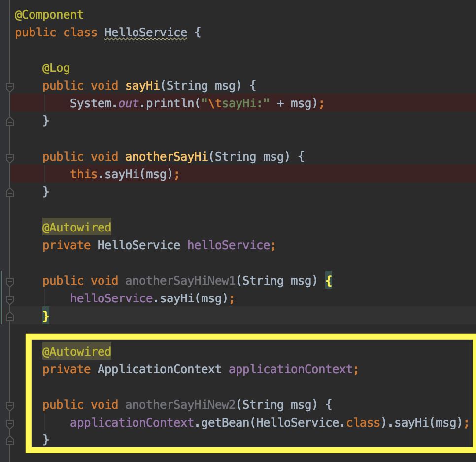Collapse the sayHi method fold marker
Viewport: 476px width, 462px height.
coord(10,87)
